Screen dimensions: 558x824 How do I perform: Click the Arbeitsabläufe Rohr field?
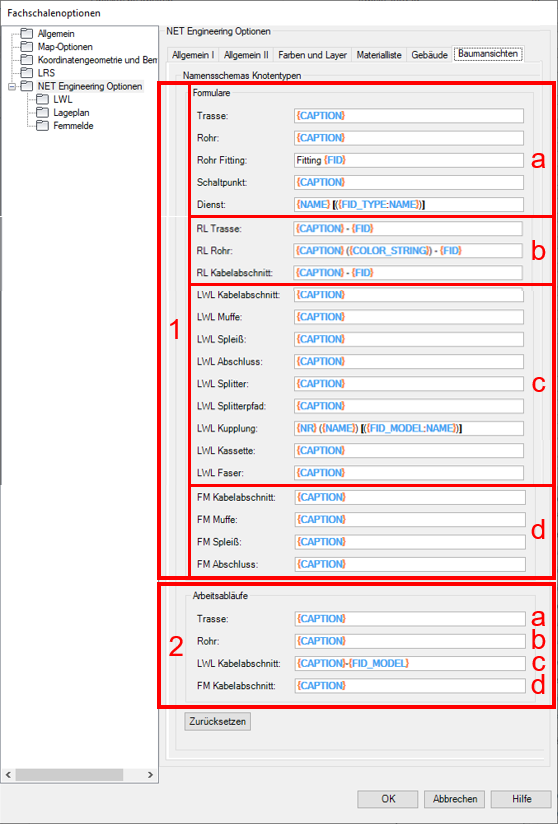(x=410, y=641)
